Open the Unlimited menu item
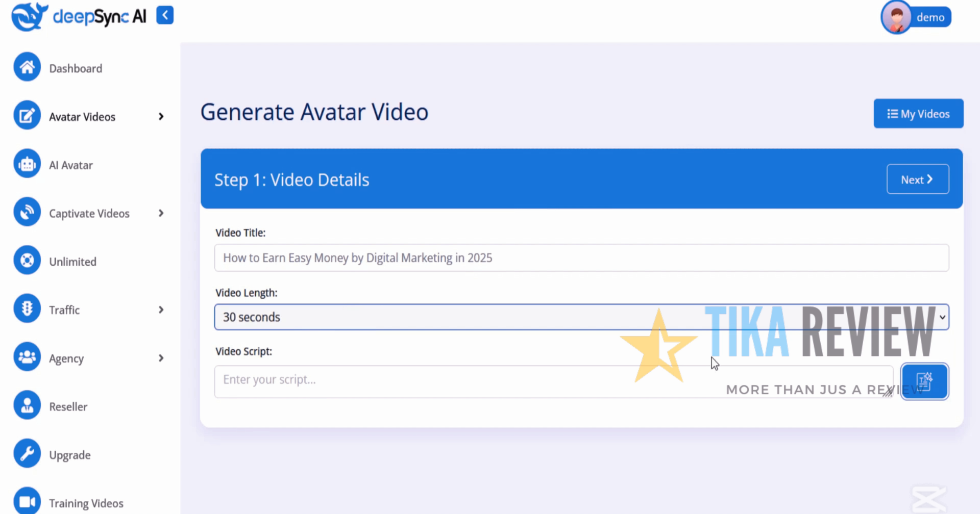This screenshot has width=980, height=514. coord(72,262)
